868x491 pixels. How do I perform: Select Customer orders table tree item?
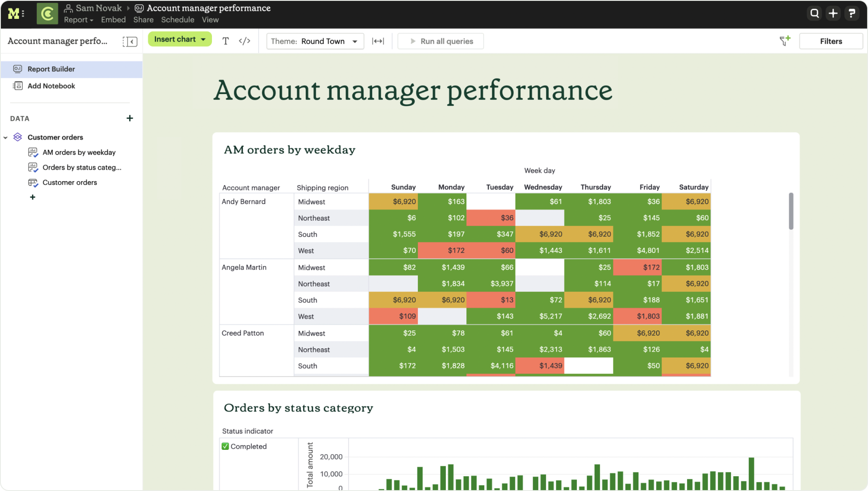point(70,182)
